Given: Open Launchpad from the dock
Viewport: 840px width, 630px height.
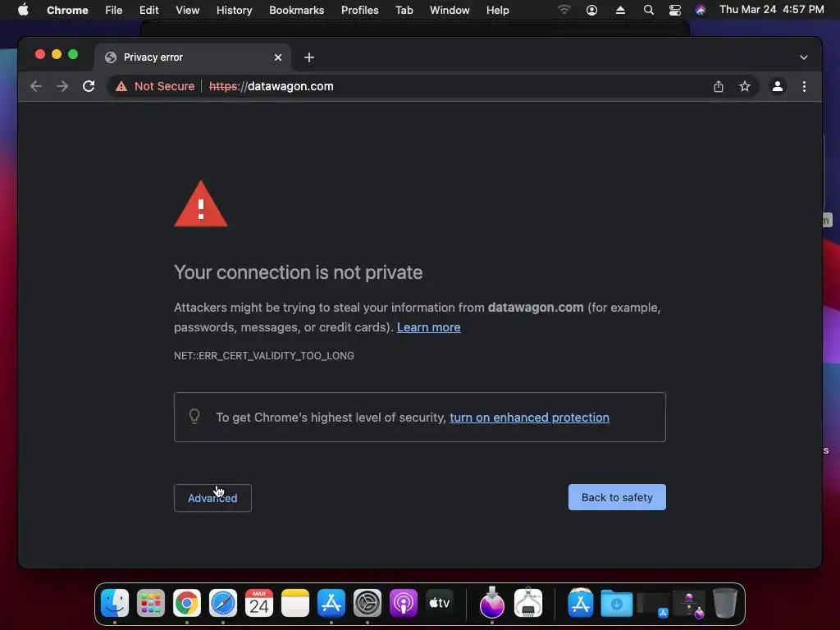Looking at the screenshot, I should pyautogui.click(x=151, y=603).
